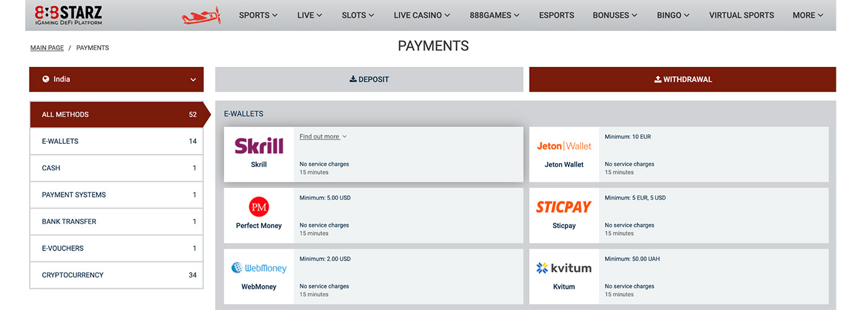Open the LIVE dropdown menu
This screenshot has width=868, height=310.
click(309, 15)
